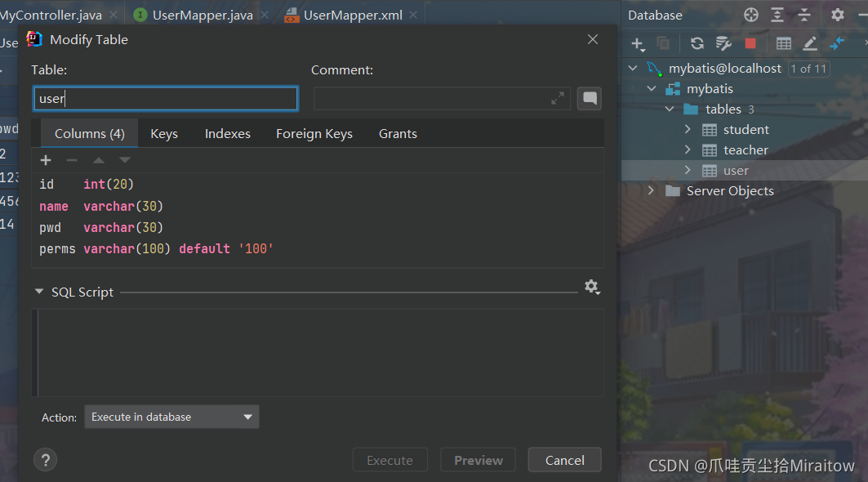
Task: Click the Cancel button
Action: (x=564, y=460)
